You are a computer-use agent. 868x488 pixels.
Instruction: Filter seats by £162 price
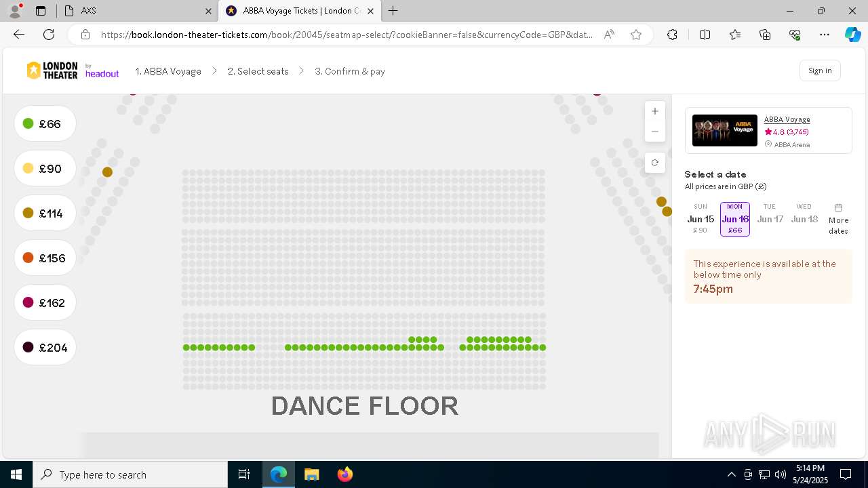(45, 303)
